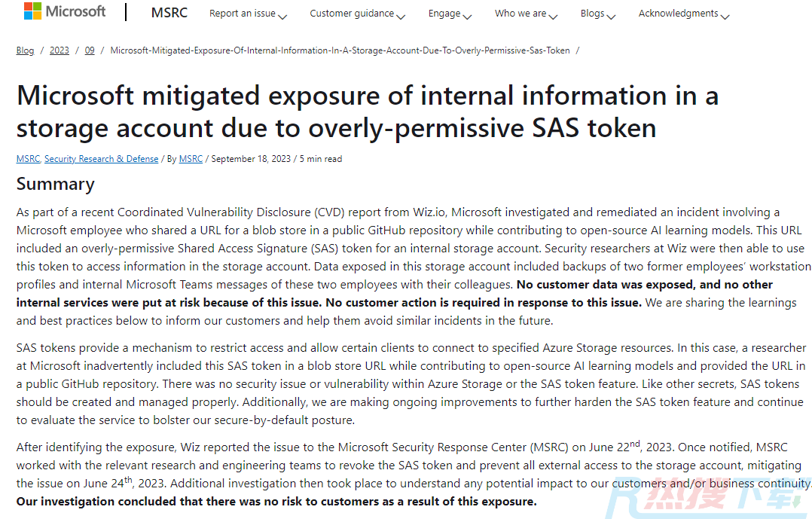The height and width of the screenshot is (519, 812).
Task: Click the chevron beside Acknowledgments
Action: tap(725, 17)
